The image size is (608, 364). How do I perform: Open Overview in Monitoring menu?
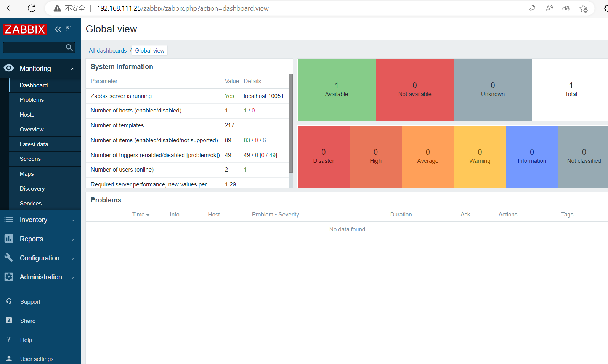[45, 130]
